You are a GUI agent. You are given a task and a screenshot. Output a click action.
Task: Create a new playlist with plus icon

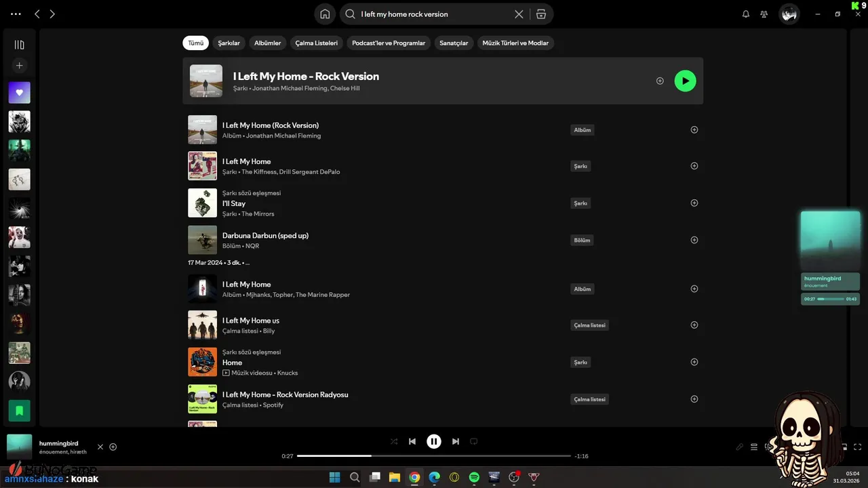click(19, 66)
